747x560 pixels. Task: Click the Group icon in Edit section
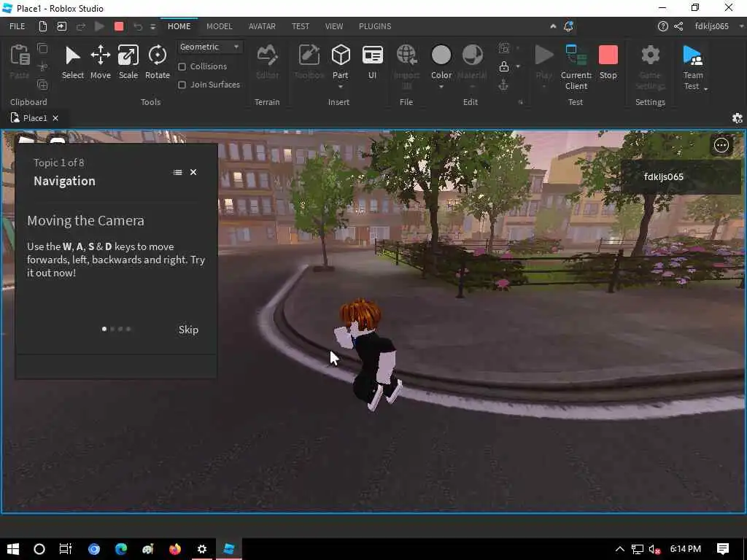click(504, 48)
